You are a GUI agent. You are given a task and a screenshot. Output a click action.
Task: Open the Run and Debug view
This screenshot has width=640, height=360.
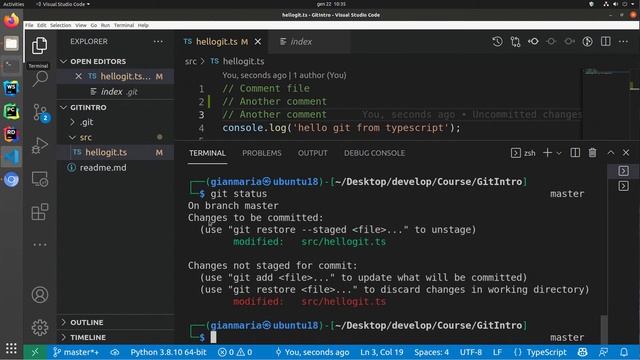point(40,146)
